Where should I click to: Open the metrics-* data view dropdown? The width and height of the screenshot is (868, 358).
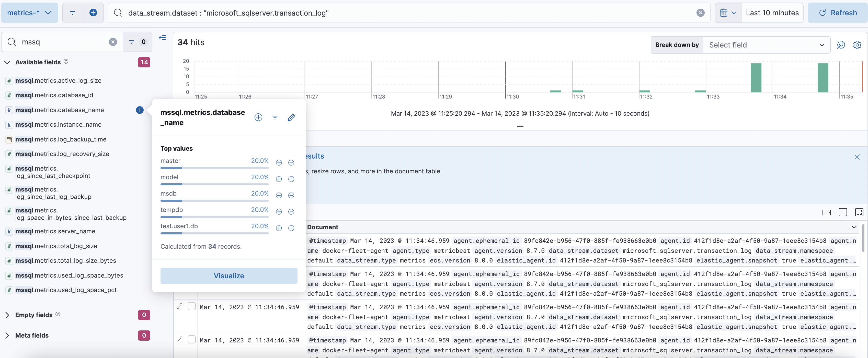pyautogui.click(x=29, y=13)
